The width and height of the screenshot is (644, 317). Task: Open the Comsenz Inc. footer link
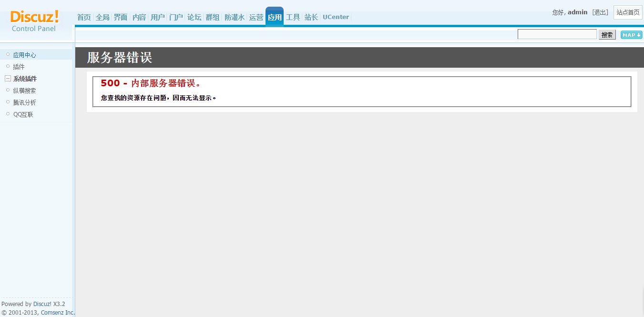(x=58, y=313)
